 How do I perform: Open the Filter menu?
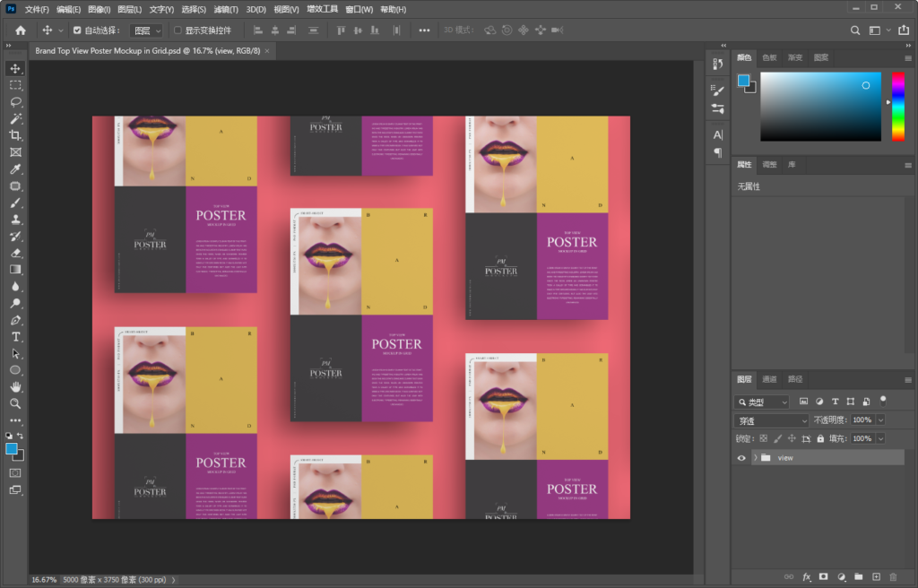click(x=226, y=9)
